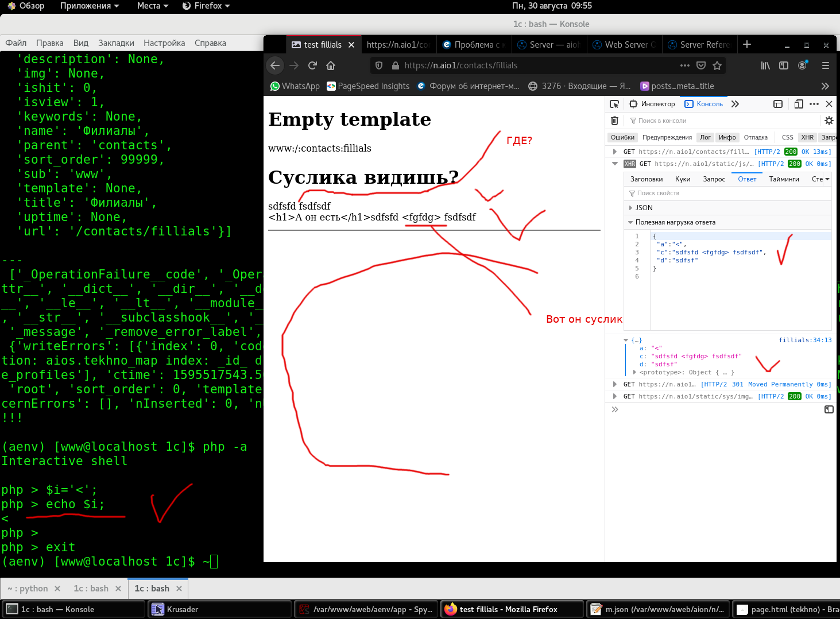Open WhatsApp bookmark
The image size is (840, 619).
(295, 86)
